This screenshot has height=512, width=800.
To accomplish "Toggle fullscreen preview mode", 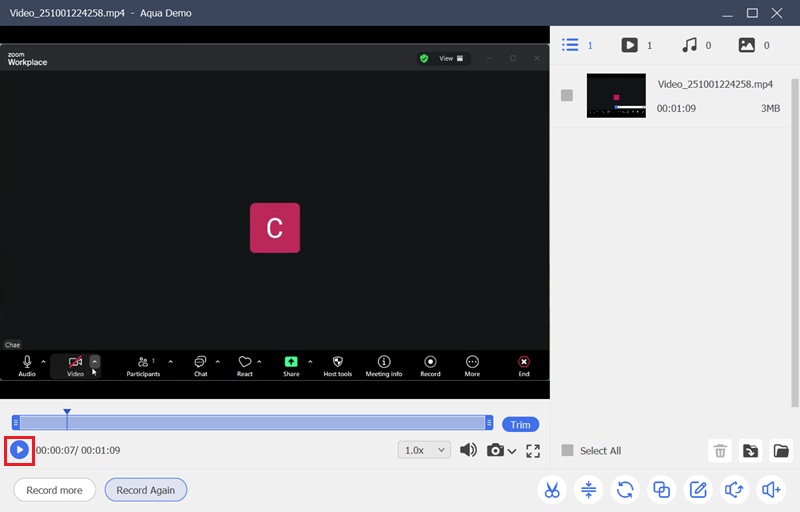I will click(533, 451).
